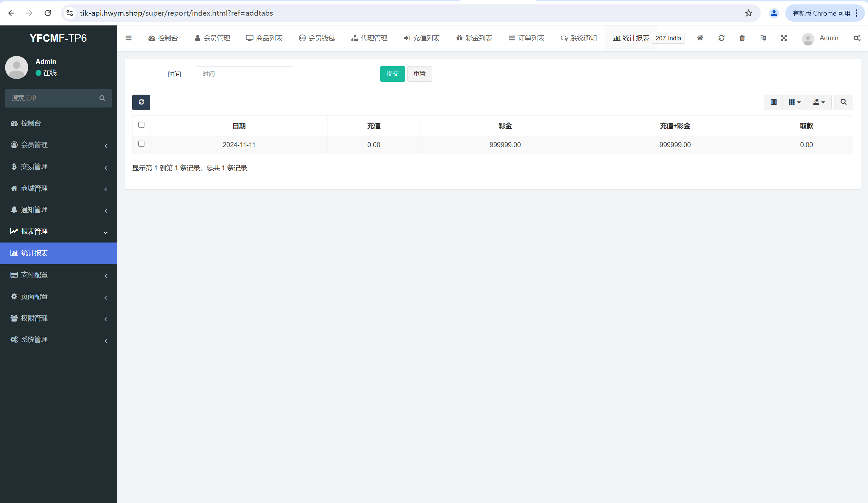
Task: Open the gears settings icon at top right
Action: tap(856, 38)
